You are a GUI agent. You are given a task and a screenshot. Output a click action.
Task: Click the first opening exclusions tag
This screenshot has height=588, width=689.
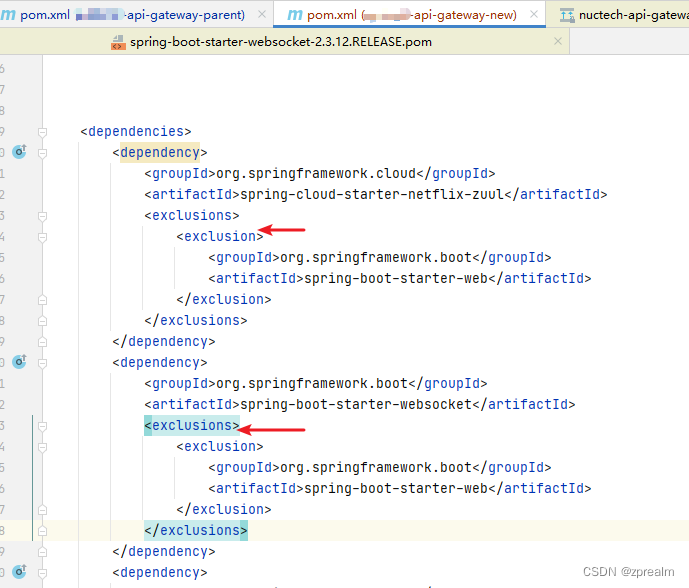click(x=192, y=215)
